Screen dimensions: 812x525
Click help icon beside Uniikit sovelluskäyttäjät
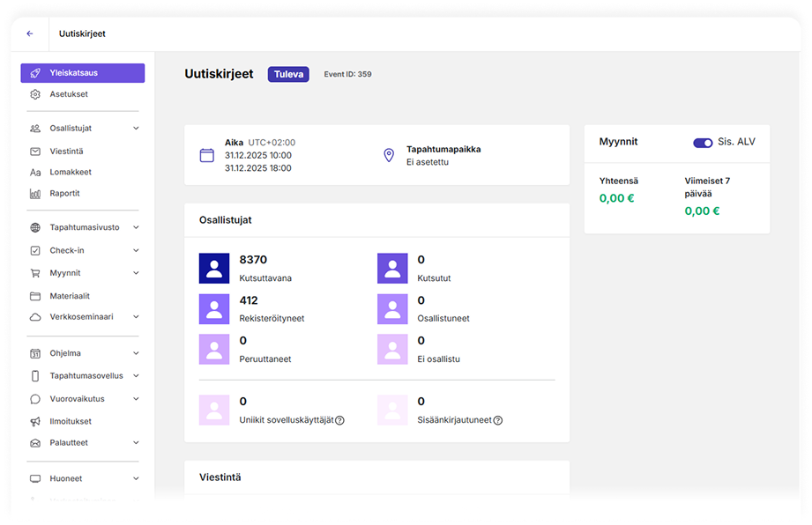[339, 420]
